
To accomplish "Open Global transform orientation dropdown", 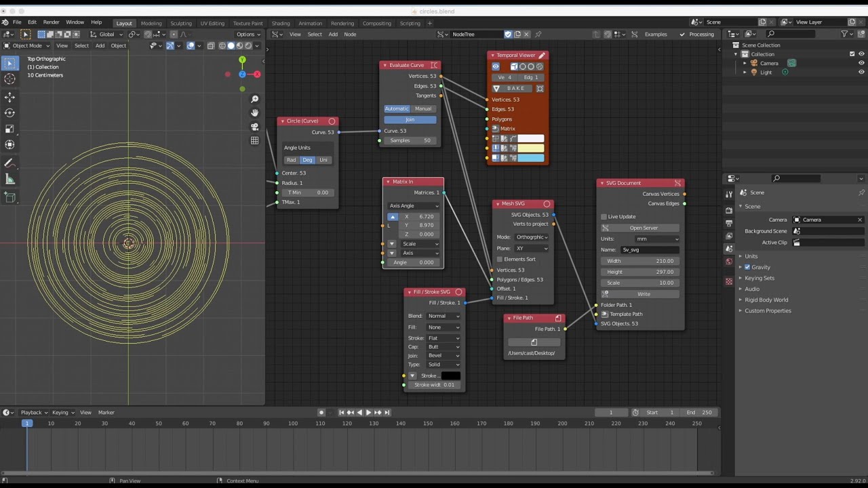I will pyautogui.click(x=106, y=34).
